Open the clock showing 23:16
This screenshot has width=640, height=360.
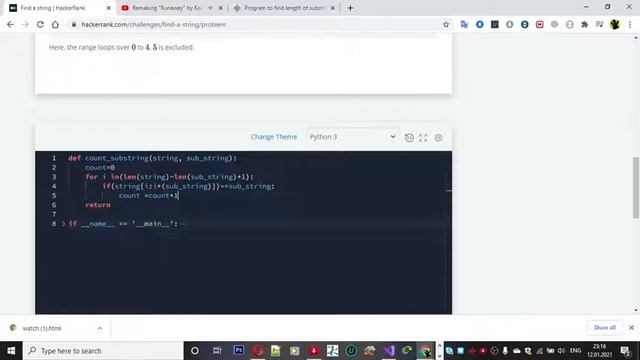pos(600,351)
